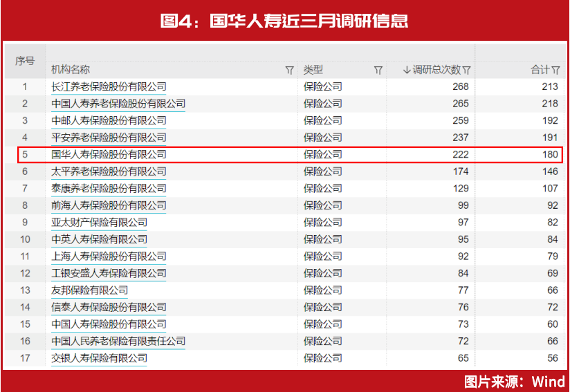The height and width of the screenshot is (392, 570).
Task: Click 保险公司 type in row 17
Action: tap(323, 358)
